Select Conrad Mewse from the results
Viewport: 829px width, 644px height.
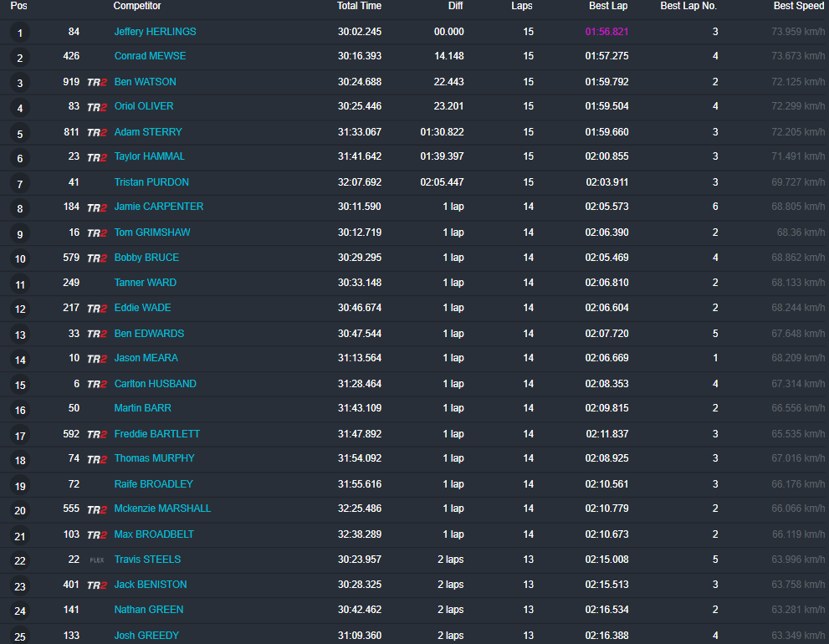coord(150,56)
